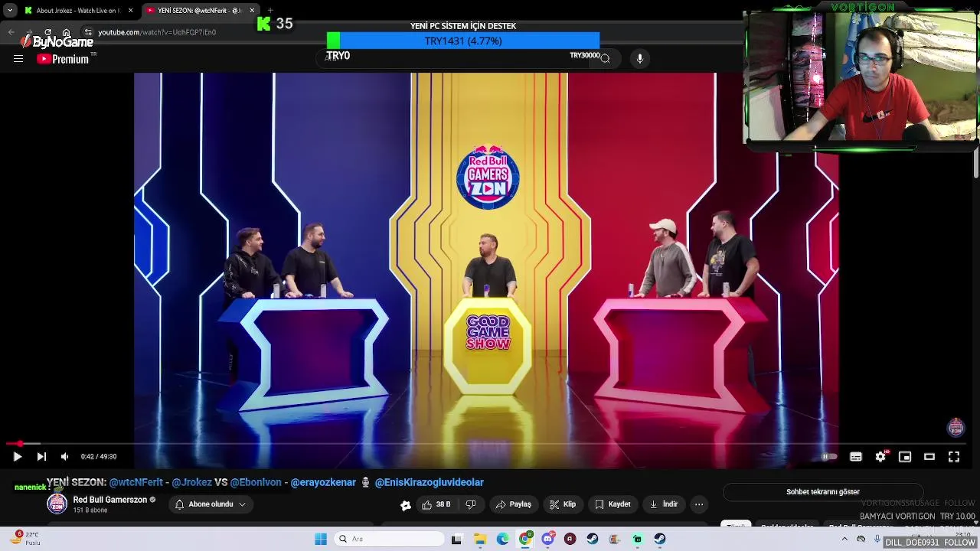This screenshot has height=551, width=980.
Task: Click the Klip scissors button
Action: pyautogui.click(x=562, y=504)
